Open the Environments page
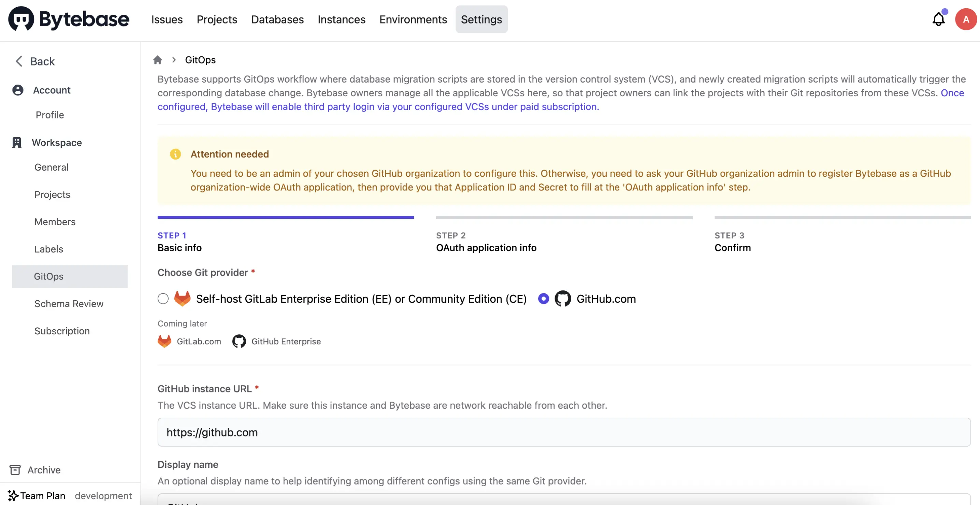This screenshot has width=980, height=505. click(413, 19)
